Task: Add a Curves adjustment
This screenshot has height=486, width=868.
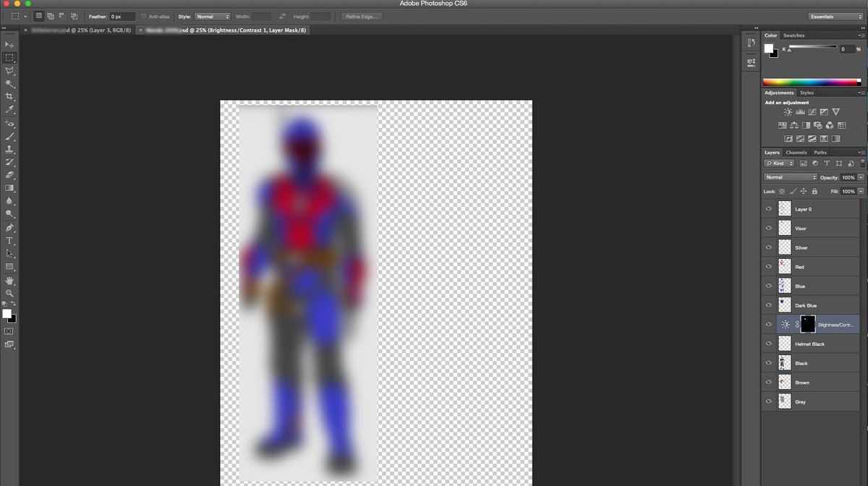Action: click(x=812, y=112)
